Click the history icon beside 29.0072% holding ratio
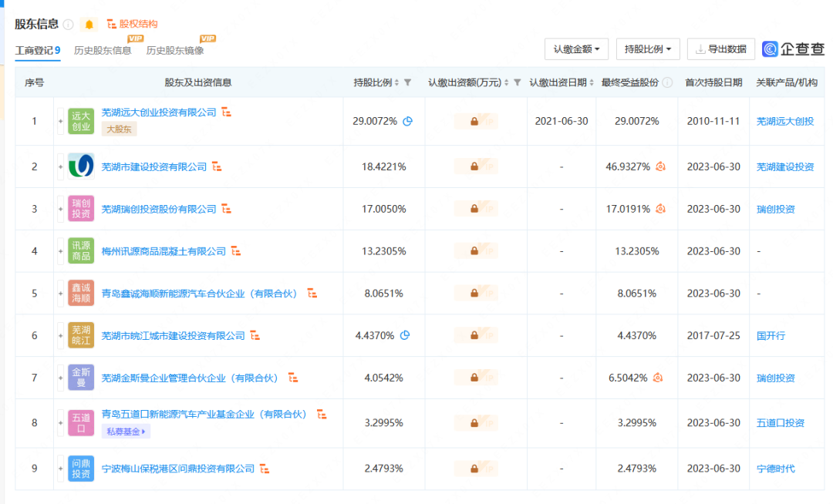The width and height of the screenshot is (833, 504). 407,122
